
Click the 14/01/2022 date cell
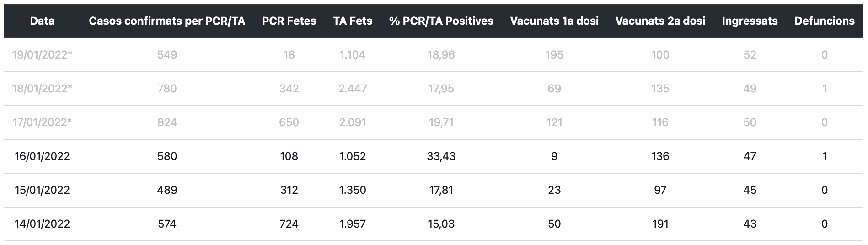[42, 224]
